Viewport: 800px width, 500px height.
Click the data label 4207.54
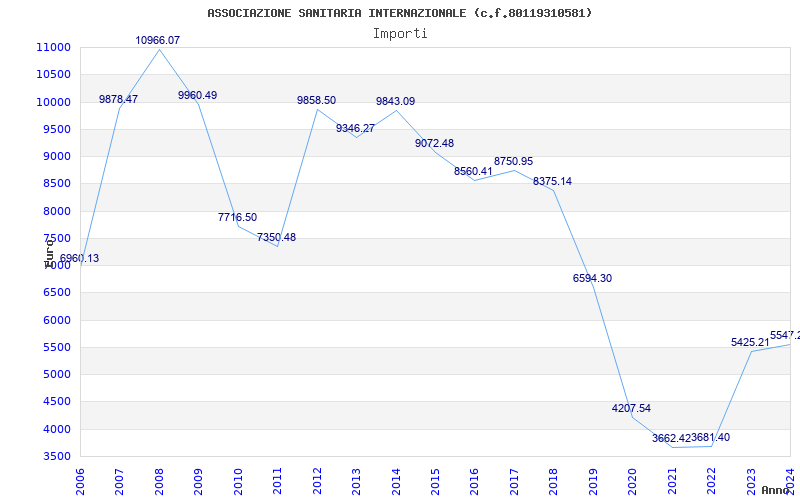(x=632, y=408)
